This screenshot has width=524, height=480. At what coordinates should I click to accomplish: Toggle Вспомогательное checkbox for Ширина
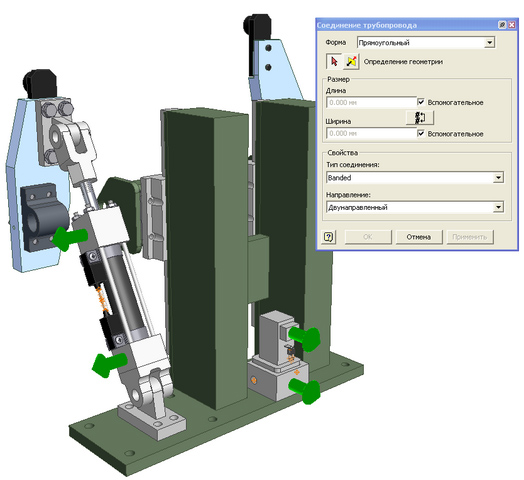click(421, 133)
